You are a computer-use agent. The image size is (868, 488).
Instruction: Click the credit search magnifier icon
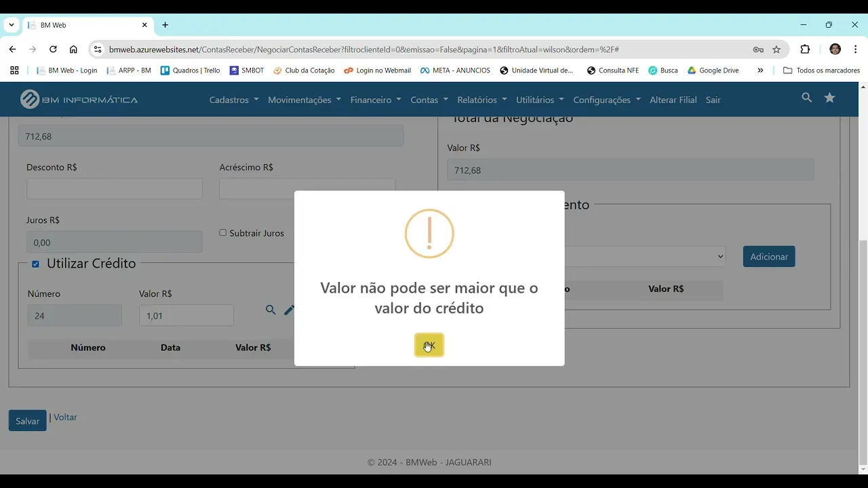tap(271, 310)
